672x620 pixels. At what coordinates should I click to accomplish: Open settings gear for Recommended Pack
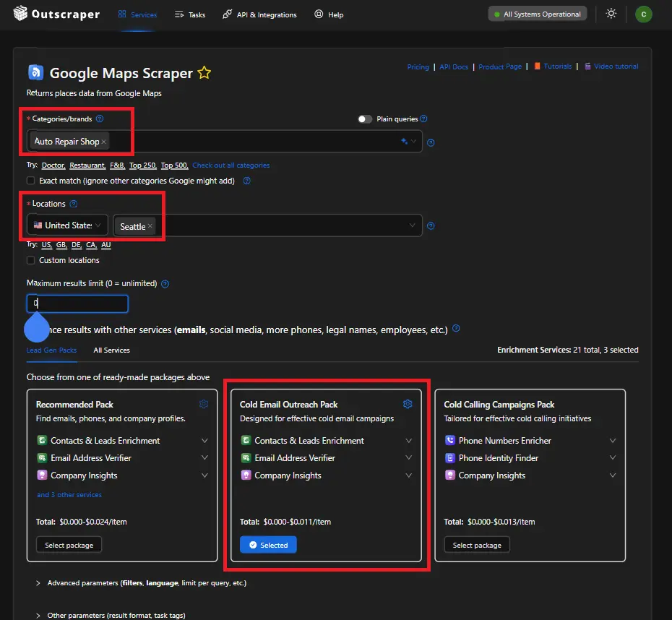point(204,404)
